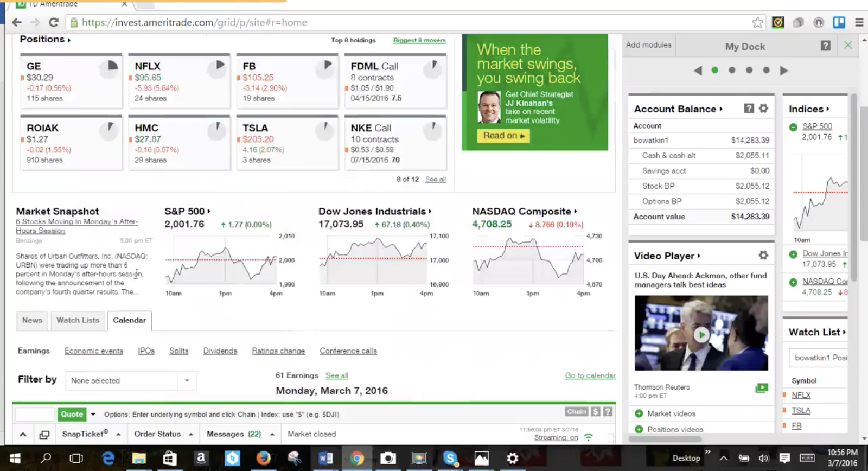Click the Quote button
868x471 pixels.
[72, 414]
